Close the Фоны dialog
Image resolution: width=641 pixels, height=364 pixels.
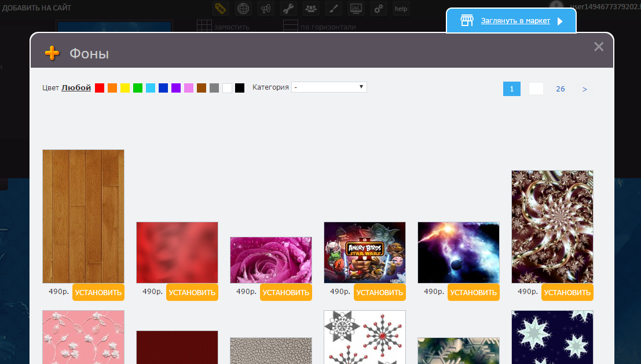599,46
